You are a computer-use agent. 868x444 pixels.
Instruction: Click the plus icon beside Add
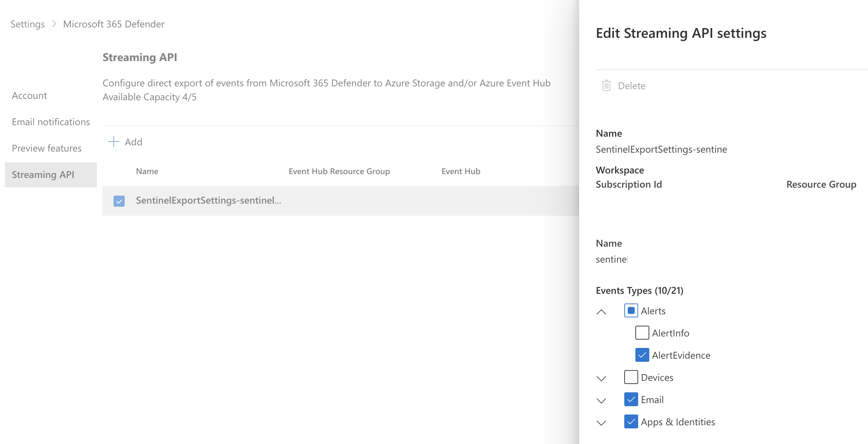click(x=114, y=142)
